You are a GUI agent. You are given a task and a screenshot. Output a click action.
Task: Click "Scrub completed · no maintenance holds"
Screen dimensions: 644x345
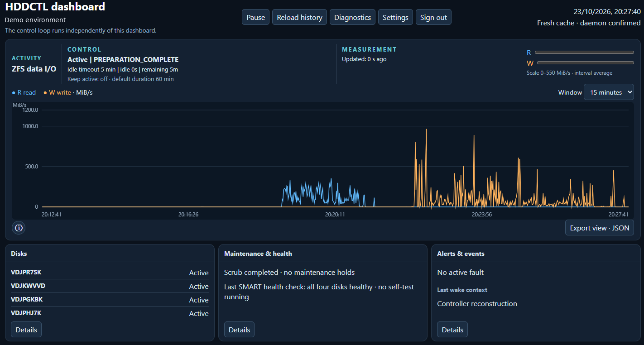(x=289, y=273)
